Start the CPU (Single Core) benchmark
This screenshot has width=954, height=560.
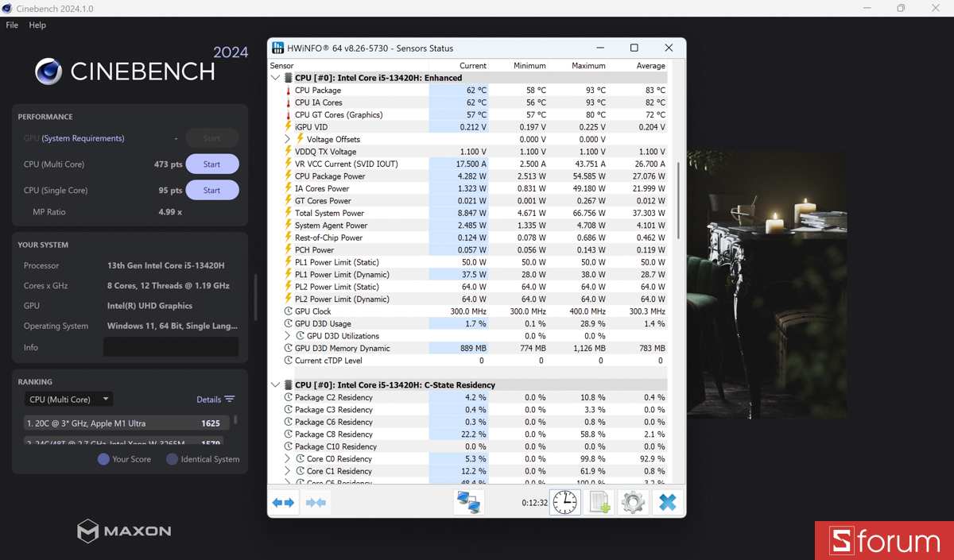[211, 190]
